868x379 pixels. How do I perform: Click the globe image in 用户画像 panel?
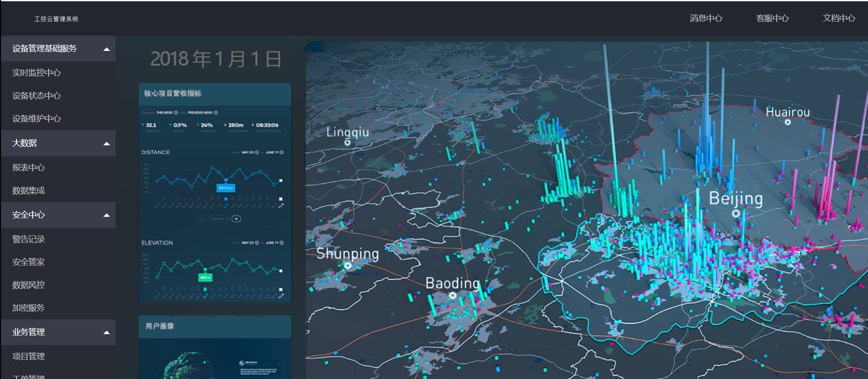tap(188, 366)
